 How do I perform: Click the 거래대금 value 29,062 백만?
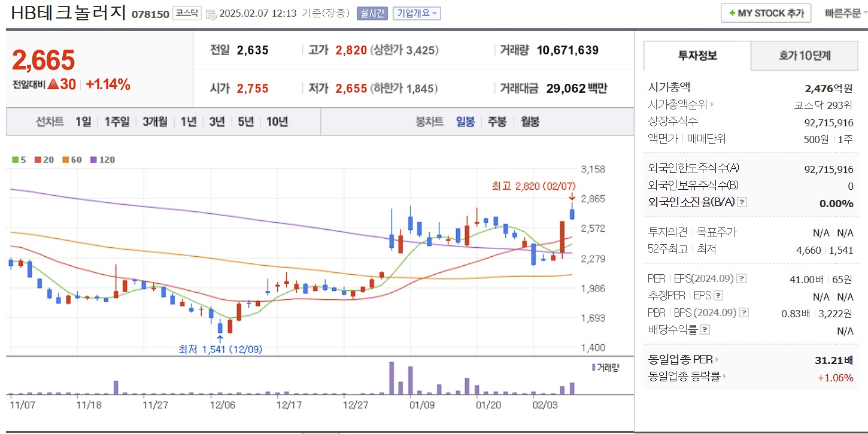click(576, 89)
